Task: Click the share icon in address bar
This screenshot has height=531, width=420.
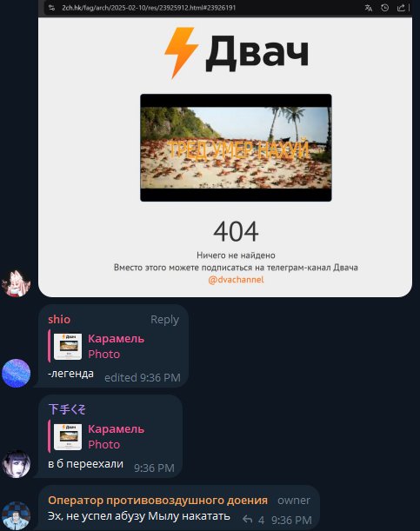Action: (x=401, y=8)
